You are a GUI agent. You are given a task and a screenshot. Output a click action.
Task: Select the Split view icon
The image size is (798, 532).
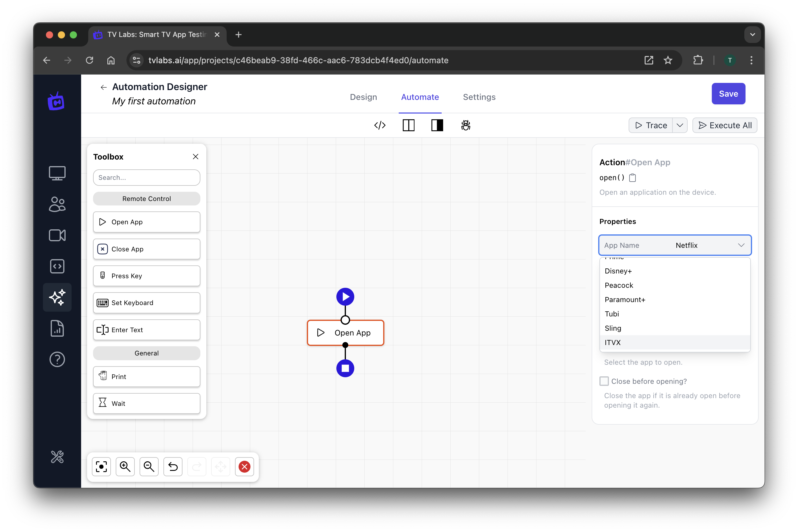[x=408, y=125]
